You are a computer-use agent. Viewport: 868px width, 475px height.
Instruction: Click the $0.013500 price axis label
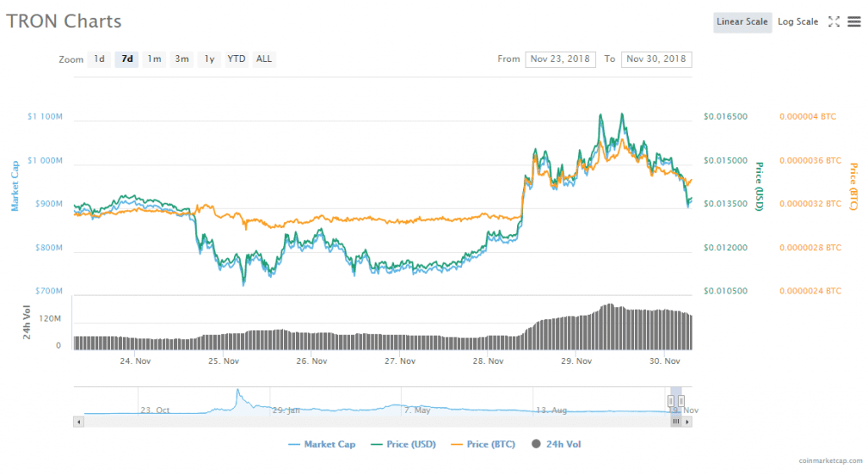[726, 204]
